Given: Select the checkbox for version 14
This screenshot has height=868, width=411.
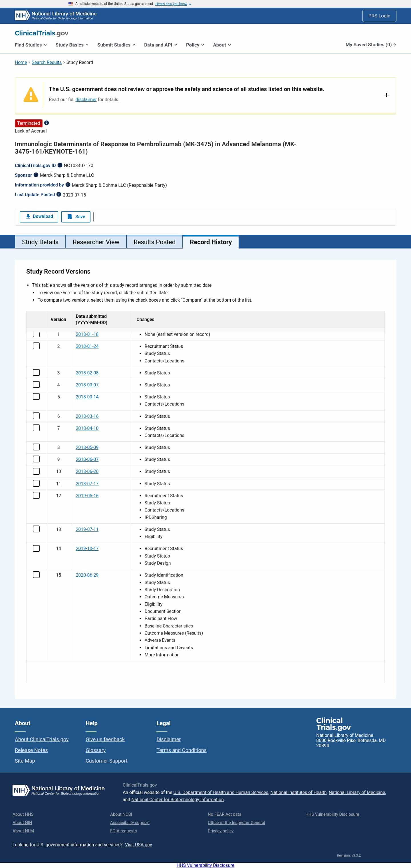Looking at the screenshot, I should 36,548.
